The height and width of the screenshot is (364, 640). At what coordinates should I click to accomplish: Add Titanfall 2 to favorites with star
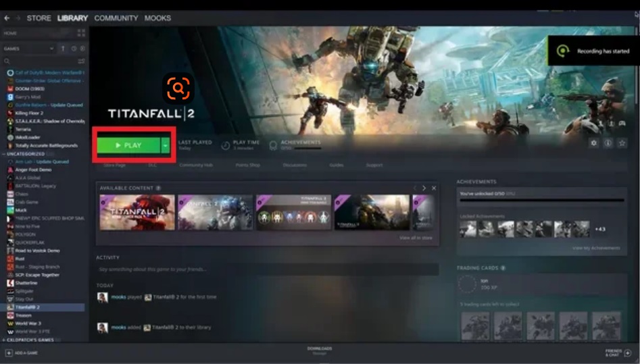[x=622, y=143]
